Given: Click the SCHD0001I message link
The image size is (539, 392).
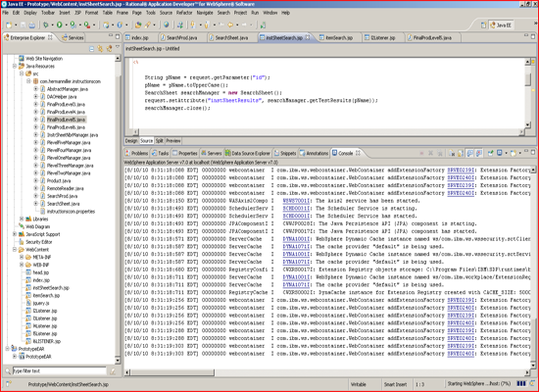Looking at the screenshot, I should pyautogui.click(x=296, y=216).
